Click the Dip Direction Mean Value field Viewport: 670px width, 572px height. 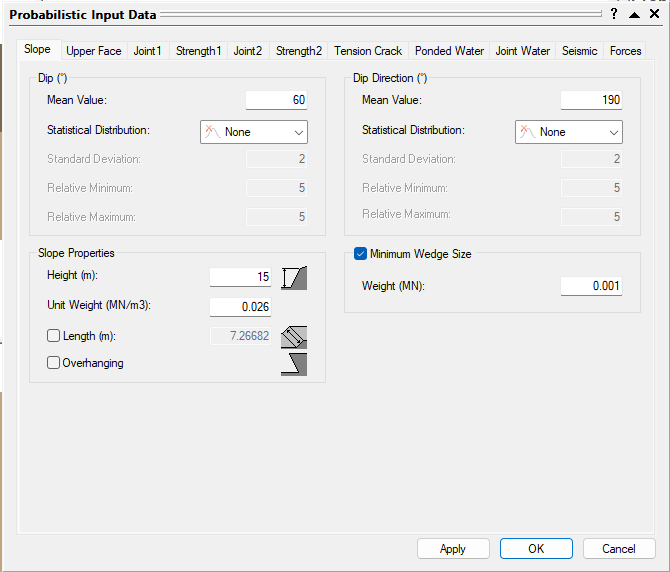tap(591, 100)
